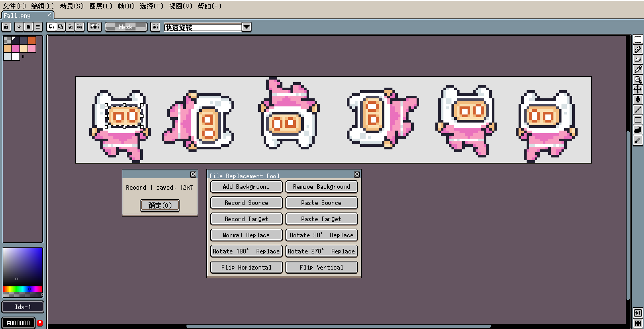
Task: Click the dotted-square icon right of Mask
Action: click(x=155, y=27)
